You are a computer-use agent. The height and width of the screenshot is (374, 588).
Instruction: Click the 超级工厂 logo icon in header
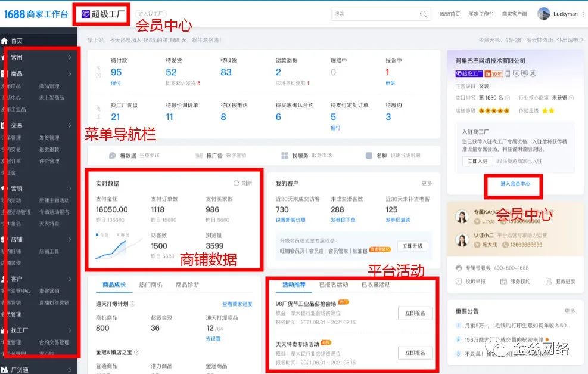[x=86, y=14]
